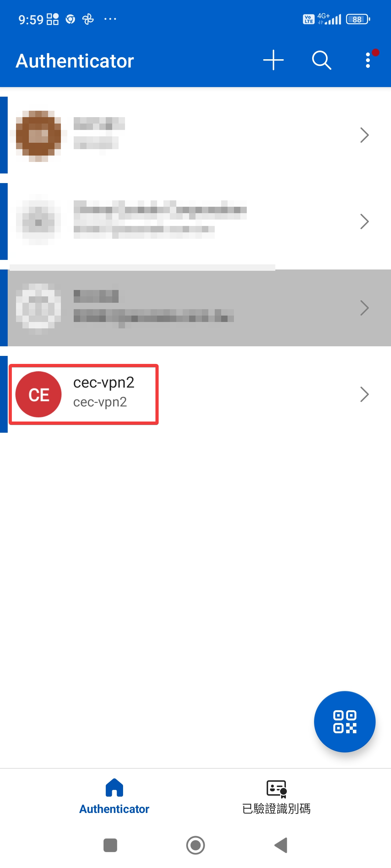391x868 pixels.
Task: Tap the QR code scanner floating button
Action: [x=345, y=721]
